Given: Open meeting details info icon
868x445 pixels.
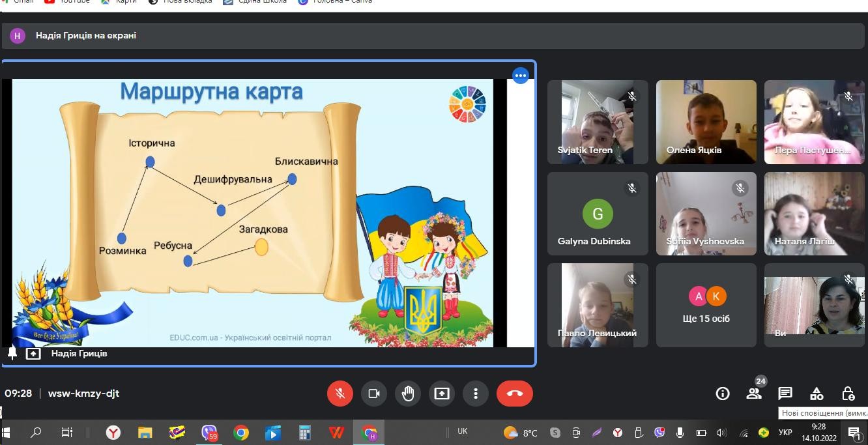Looking at the screenshot, I should coord(722,394).
